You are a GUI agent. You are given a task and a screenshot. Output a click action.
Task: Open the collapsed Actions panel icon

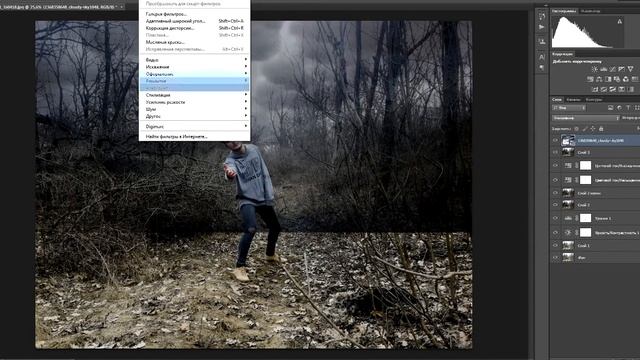coord(542,27)
